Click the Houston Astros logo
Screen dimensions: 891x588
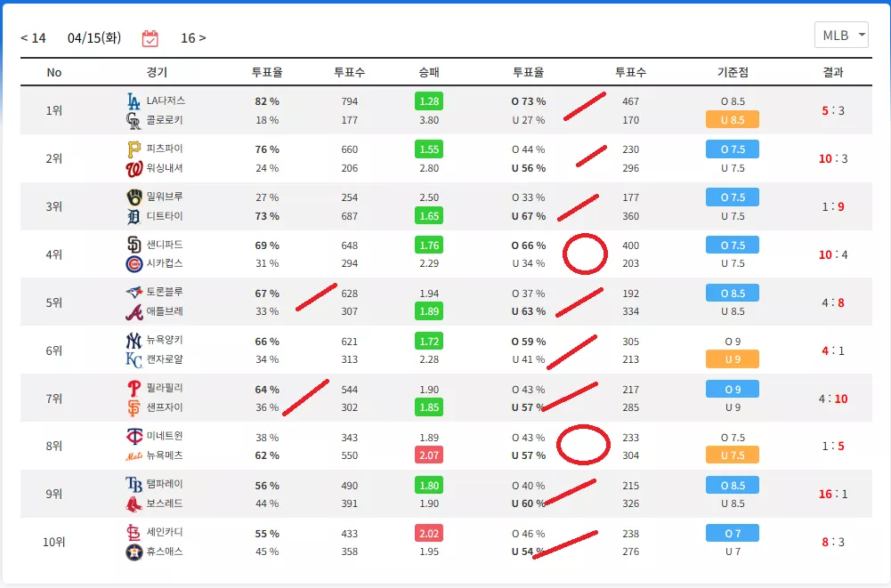click(x=134, y=552)
